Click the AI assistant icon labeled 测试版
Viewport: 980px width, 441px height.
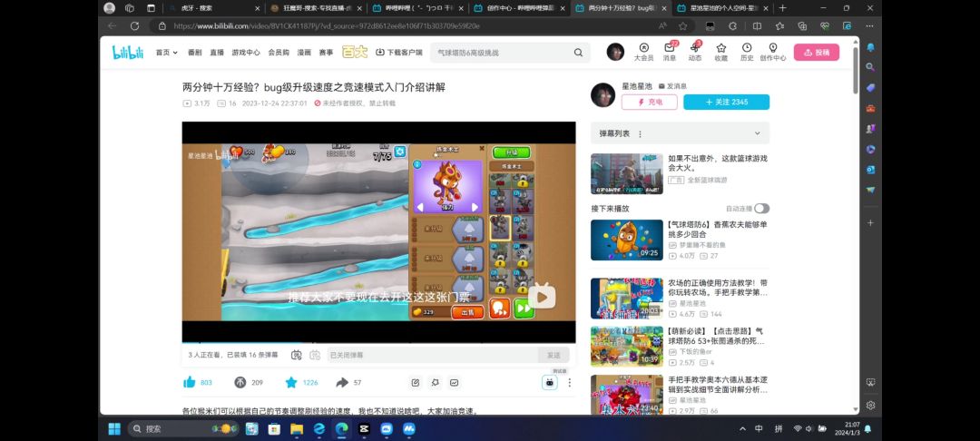tap(549, 382)
